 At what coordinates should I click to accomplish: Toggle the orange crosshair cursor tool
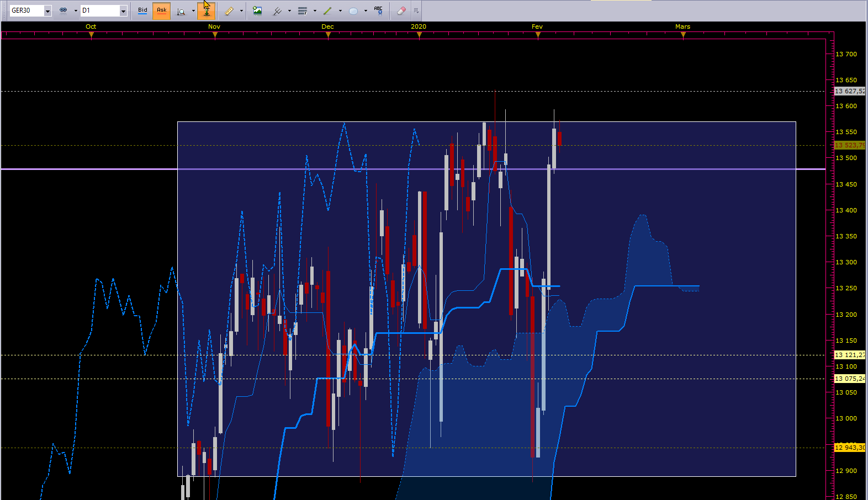[206, 10]
